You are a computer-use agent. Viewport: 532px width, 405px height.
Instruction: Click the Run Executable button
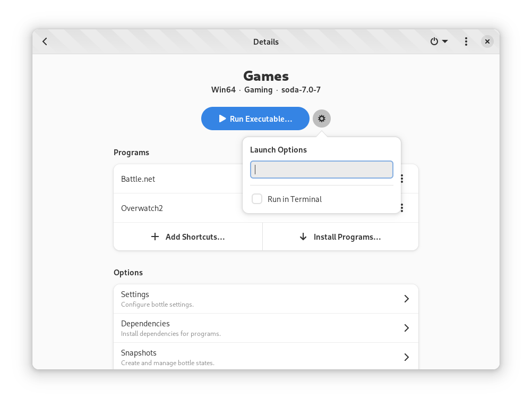pos(255,119)
